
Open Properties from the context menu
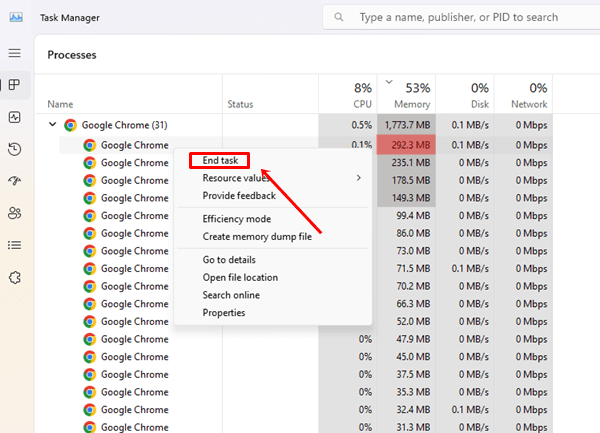(x=224, y=313)
